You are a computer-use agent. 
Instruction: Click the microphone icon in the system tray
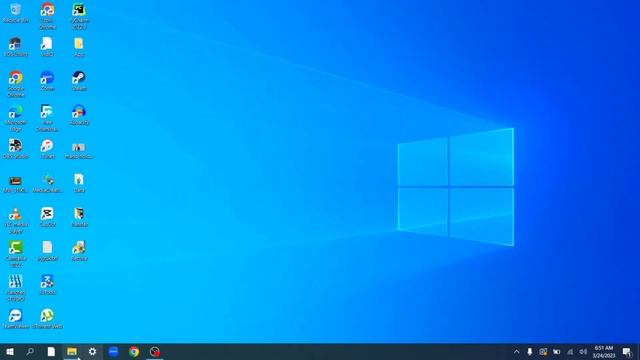pyautogui.click(x=529, y=352)
